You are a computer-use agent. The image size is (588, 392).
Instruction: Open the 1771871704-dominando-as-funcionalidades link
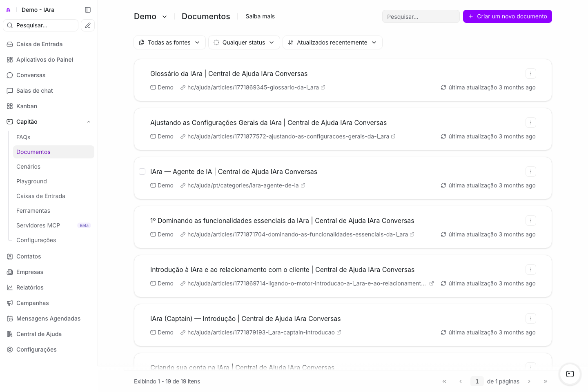(x=298, y=234)
